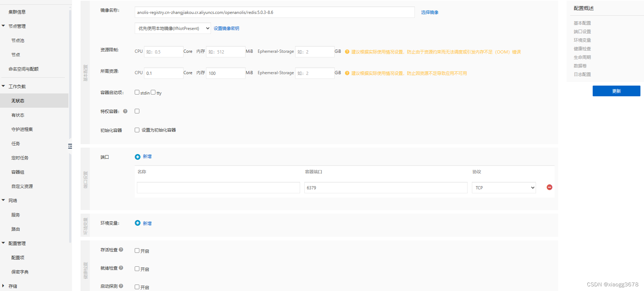The height and width of the screenshot is (291, 644).
Task: Open 集群信息 in the sidebar
Action: pos(17,12)
